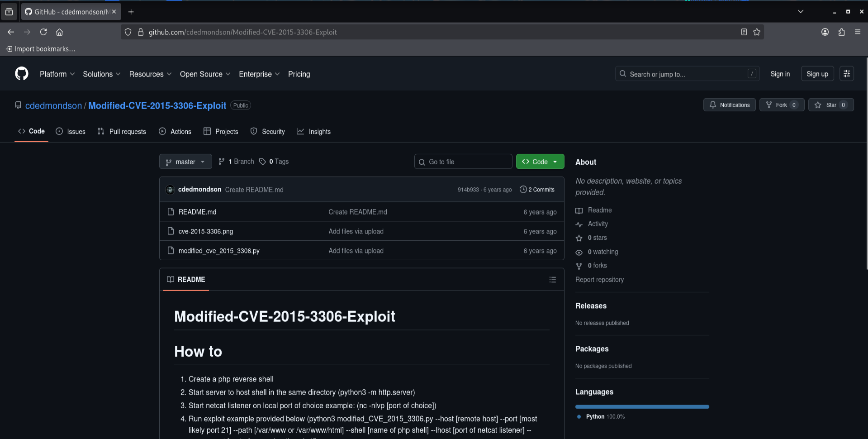Fork the repository with the Fork button
The width and height of the screenshot is (868, 439).
coord(782,105)
